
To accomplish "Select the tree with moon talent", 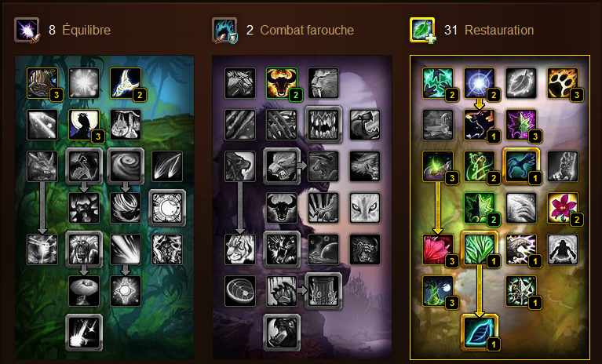I will [438, 291].
